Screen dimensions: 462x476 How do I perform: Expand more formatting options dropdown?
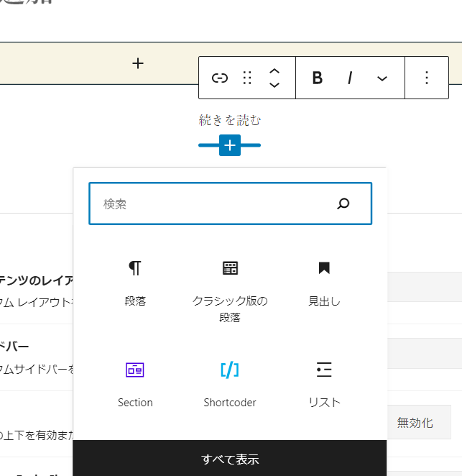coord(382,78)
